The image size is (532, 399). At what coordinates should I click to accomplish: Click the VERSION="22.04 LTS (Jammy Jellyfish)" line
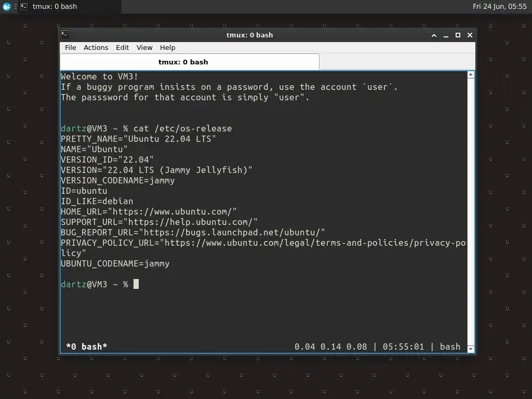pyautogui.click(x=156, y=170)
